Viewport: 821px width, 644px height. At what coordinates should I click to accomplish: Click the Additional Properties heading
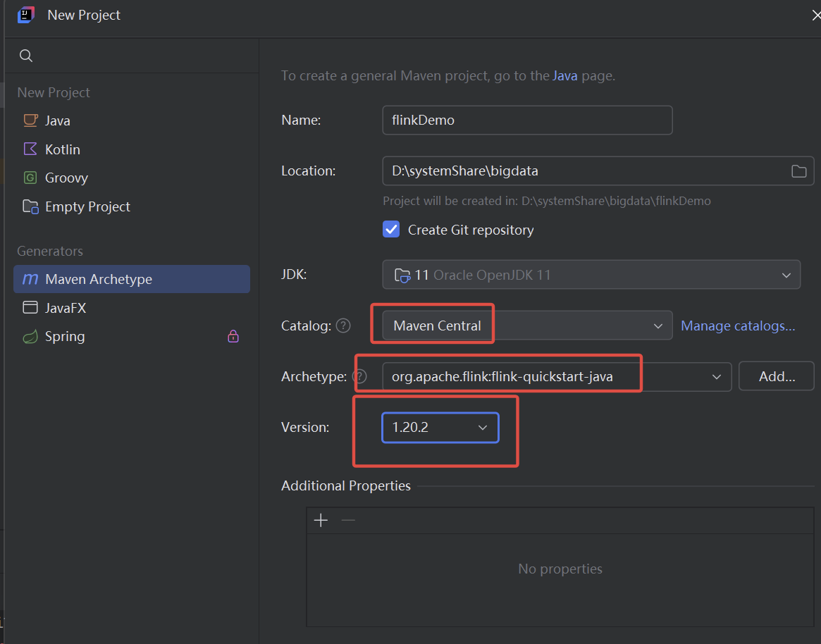[x=345, y=486]
